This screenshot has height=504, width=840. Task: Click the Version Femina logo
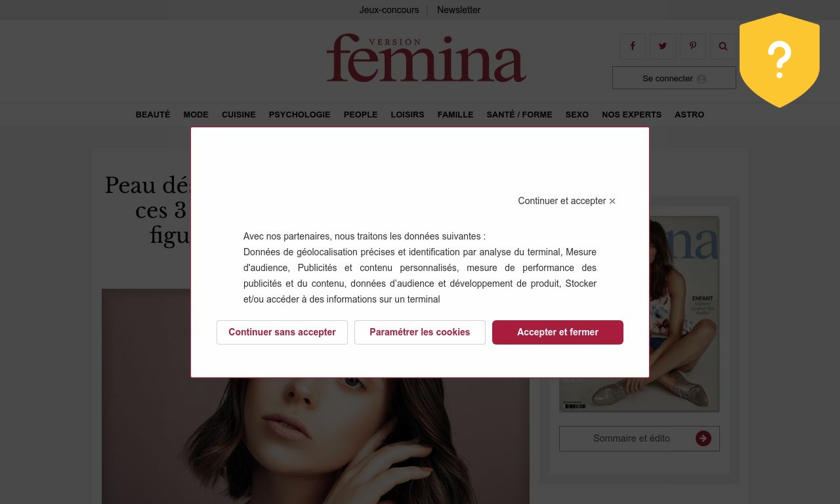[x=427, y=58]
